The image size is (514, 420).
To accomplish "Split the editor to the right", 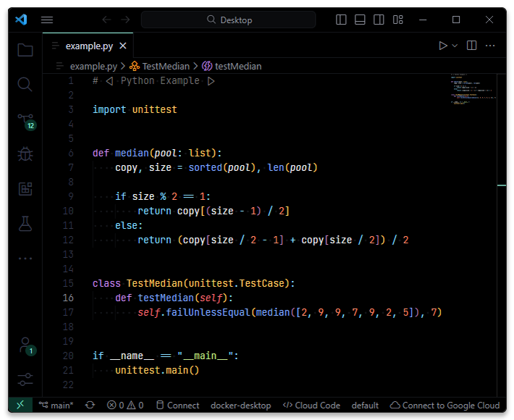I will point(472,46).
